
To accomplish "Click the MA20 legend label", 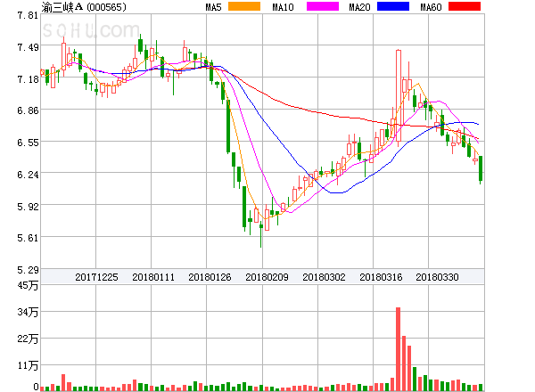I will (359, 7).
